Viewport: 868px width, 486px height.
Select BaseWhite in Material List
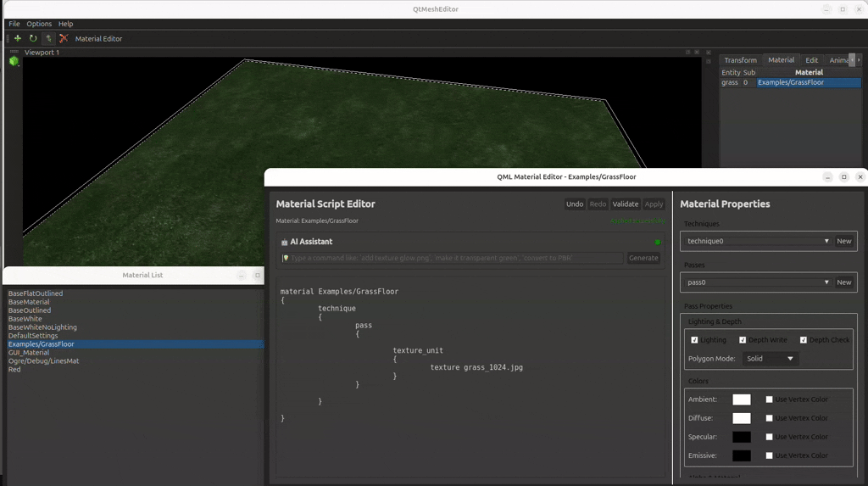[x=25, y=319]
